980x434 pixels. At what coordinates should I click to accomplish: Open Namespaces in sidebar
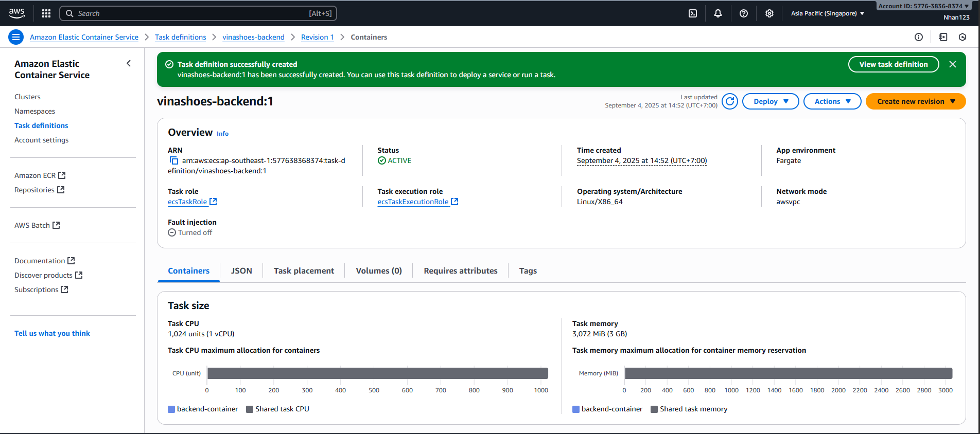point(34,111)
